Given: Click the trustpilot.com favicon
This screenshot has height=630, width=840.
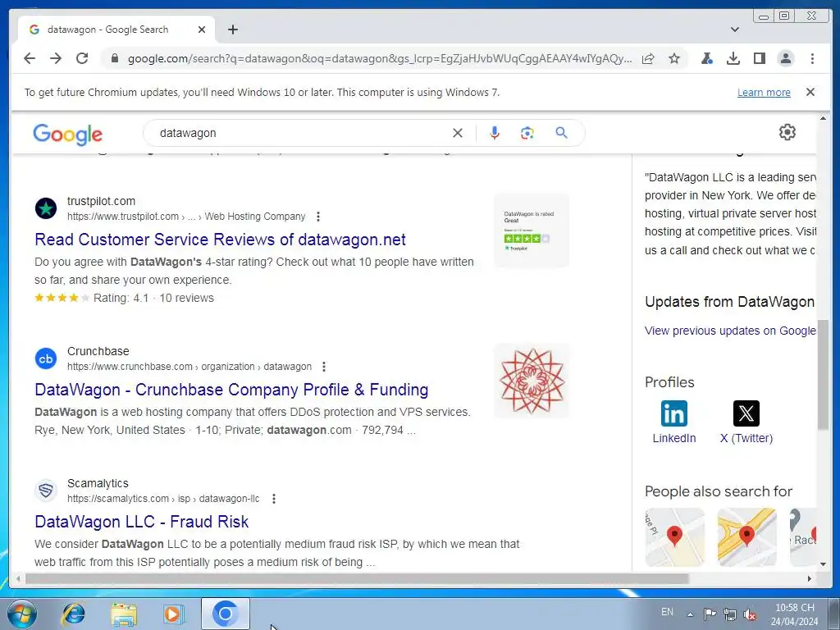Looking at the screenshot, I should coord(46,208).
